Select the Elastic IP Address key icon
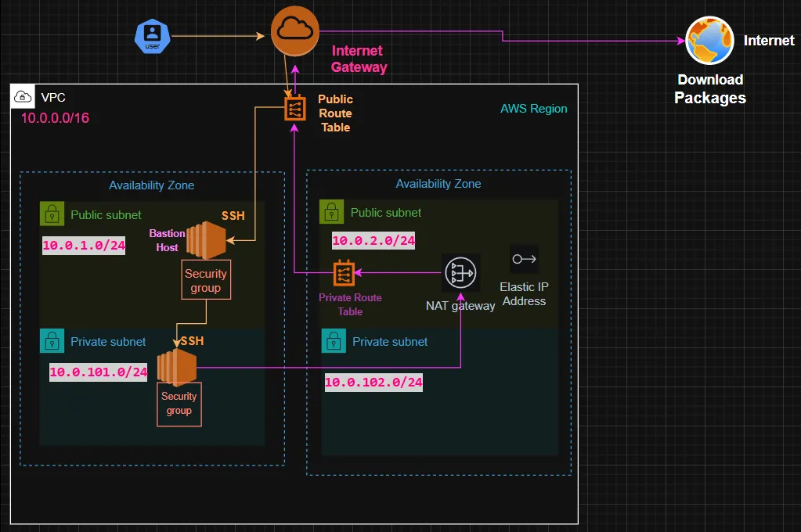The width and height of the screenshot is (801, 532). tap(523, 259)
